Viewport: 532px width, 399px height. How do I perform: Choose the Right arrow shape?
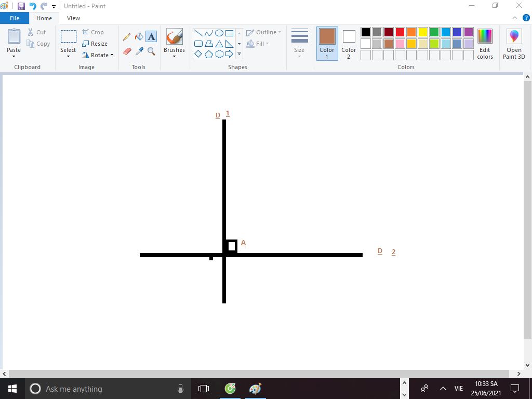pyautogui.click(x=229, y=54)
